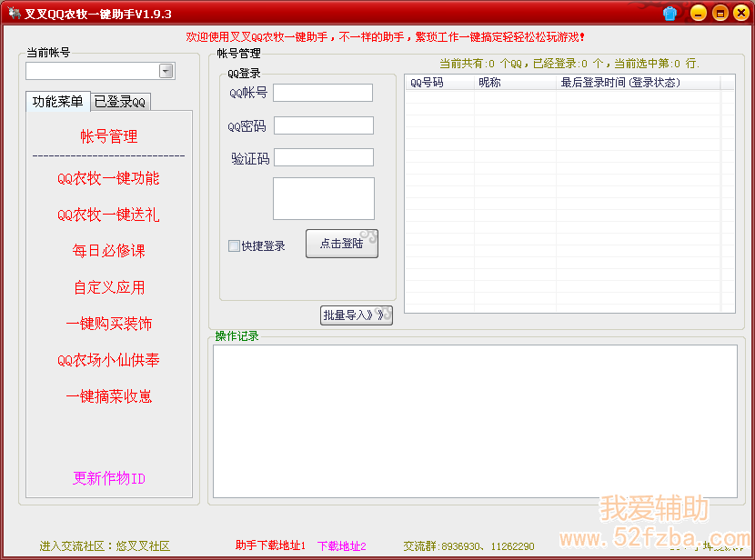Focus the QQ密码 input field

324,125
